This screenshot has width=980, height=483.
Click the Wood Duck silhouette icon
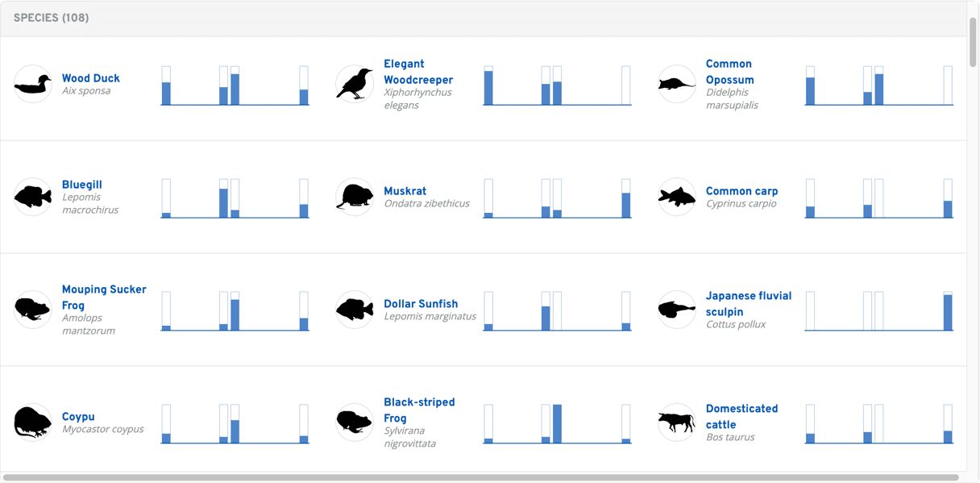click(32, 84)
